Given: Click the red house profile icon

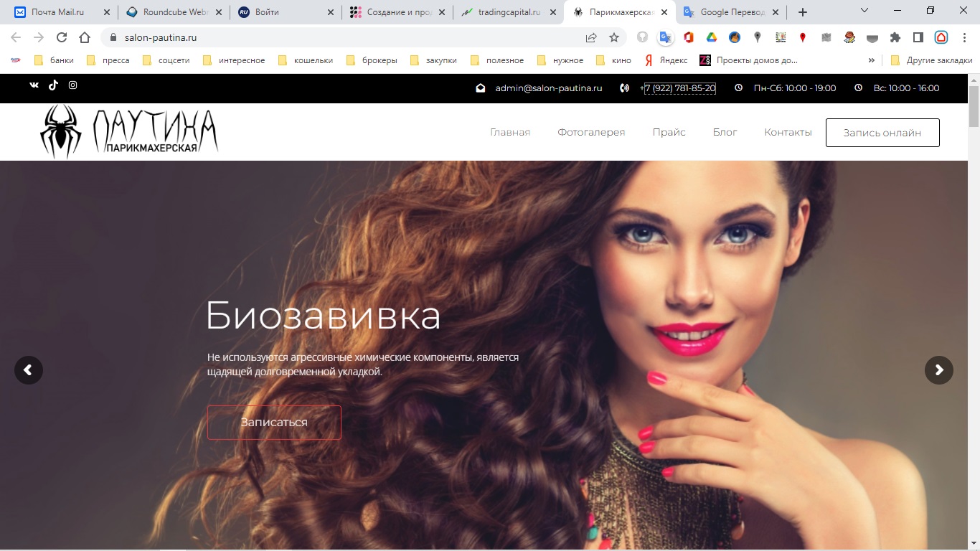Looking at the screenshot, I should pos(941,37).
